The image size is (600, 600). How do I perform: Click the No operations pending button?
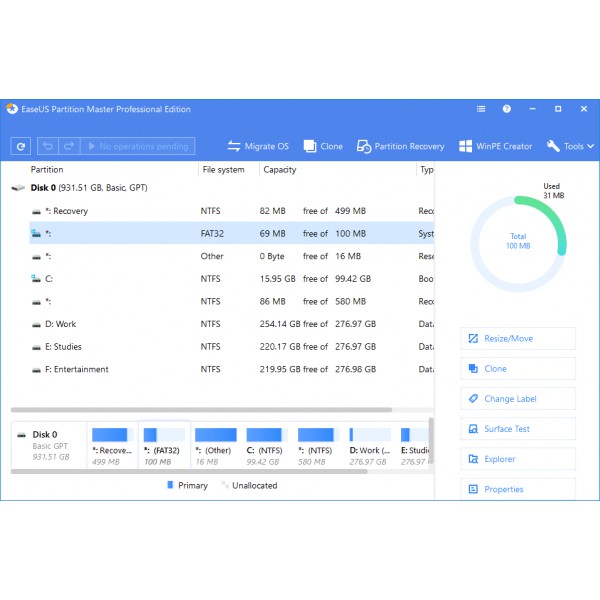click(138, 146)
